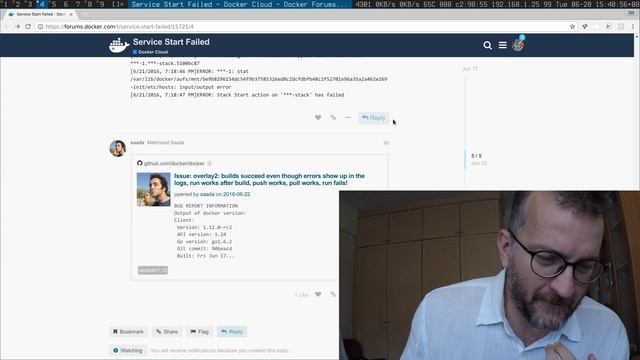The width and height of the screenshot is (640, 360).
Task: Go forward in browser
Action: click(17, 27)
